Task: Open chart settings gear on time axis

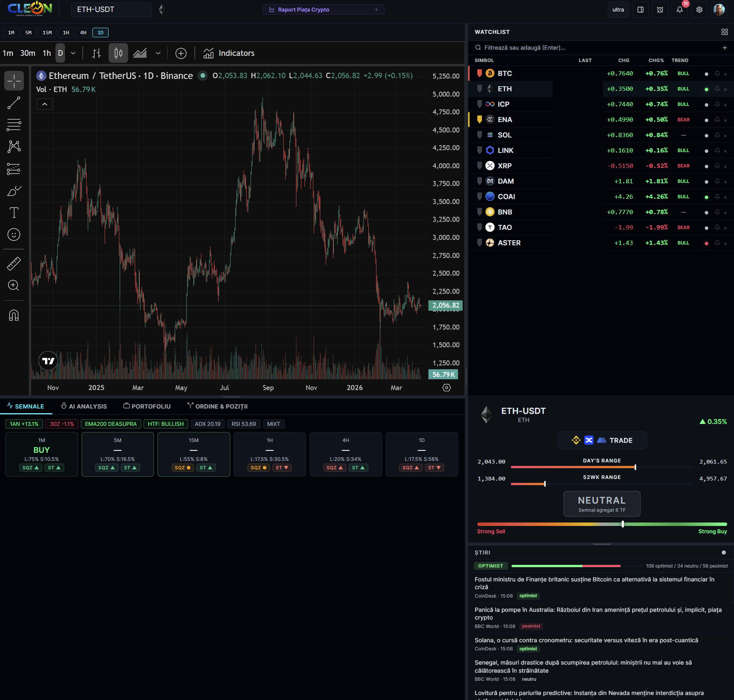Action: (446, 388)
